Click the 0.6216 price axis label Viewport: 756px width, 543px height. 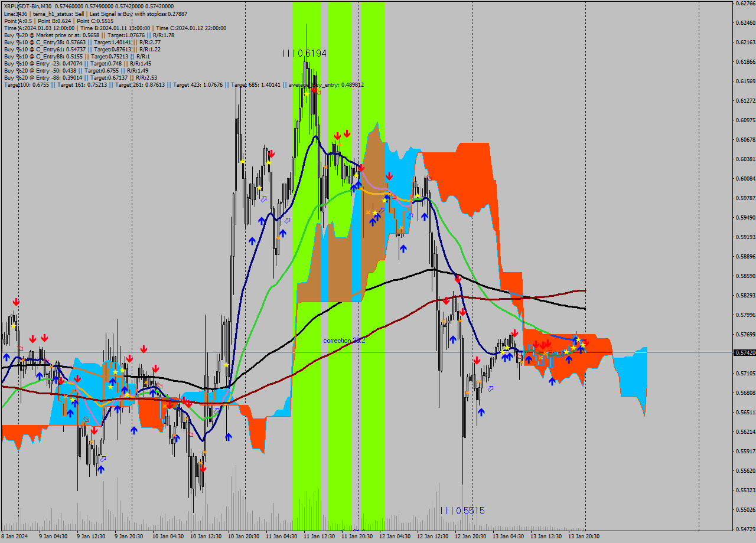[x=745, y=42]
